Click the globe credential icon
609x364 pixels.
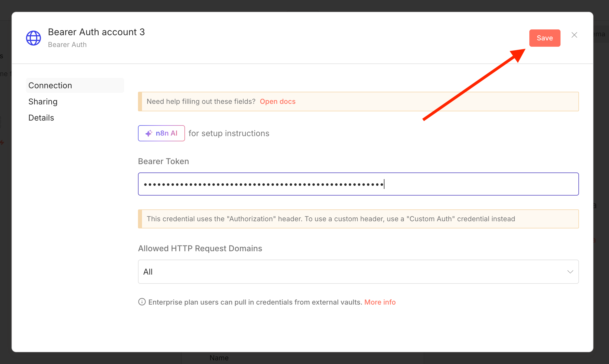point(33,38)
